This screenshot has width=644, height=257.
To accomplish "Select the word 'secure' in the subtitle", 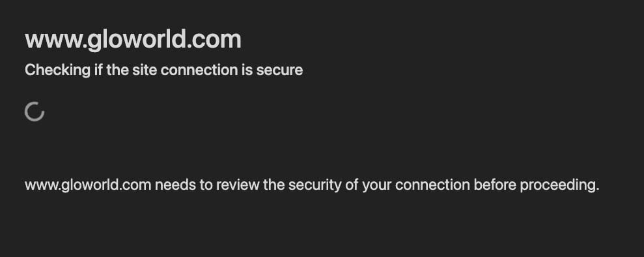I will (x=280, y=70).
